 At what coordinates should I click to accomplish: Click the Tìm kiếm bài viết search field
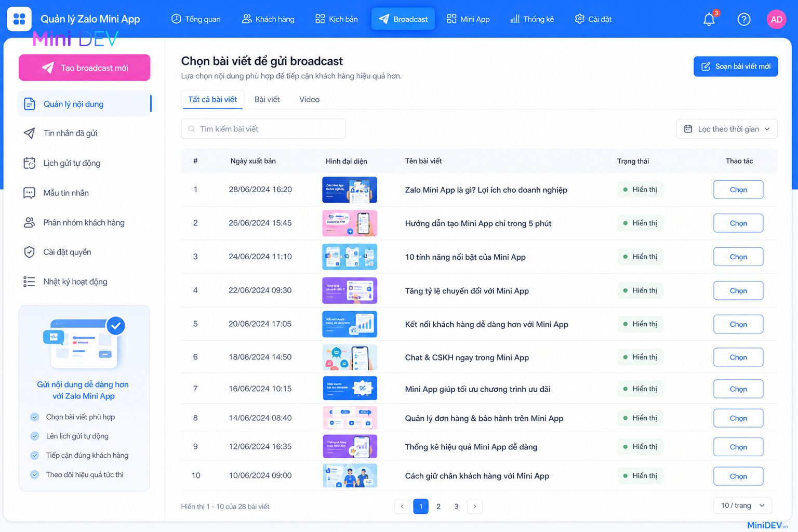tap(263, 129)
